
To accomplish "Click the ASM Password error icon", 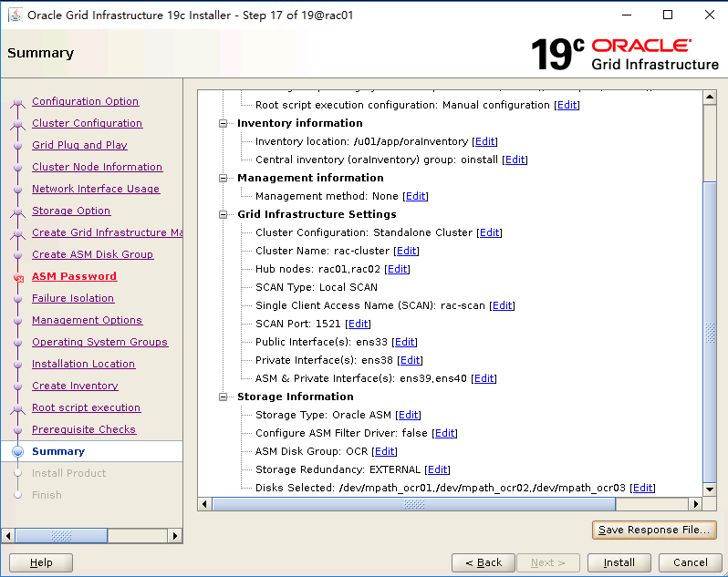I will [18, 278].
